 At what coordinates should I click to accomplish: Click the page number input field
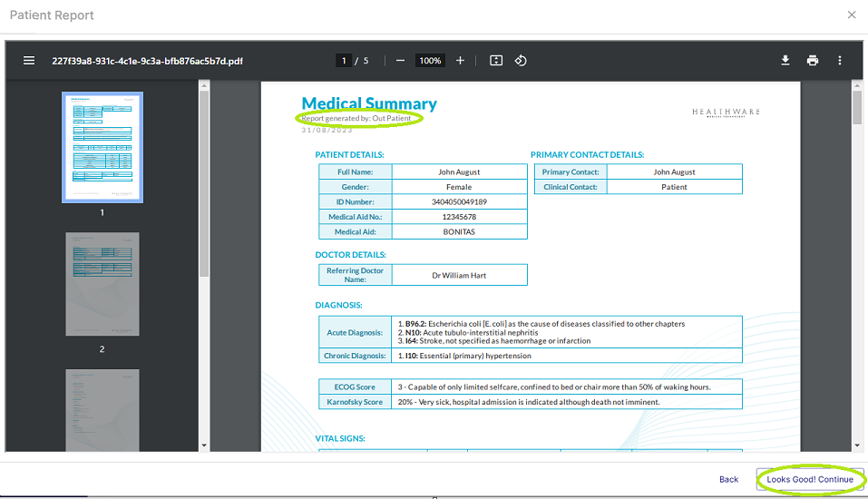(344, 61)
